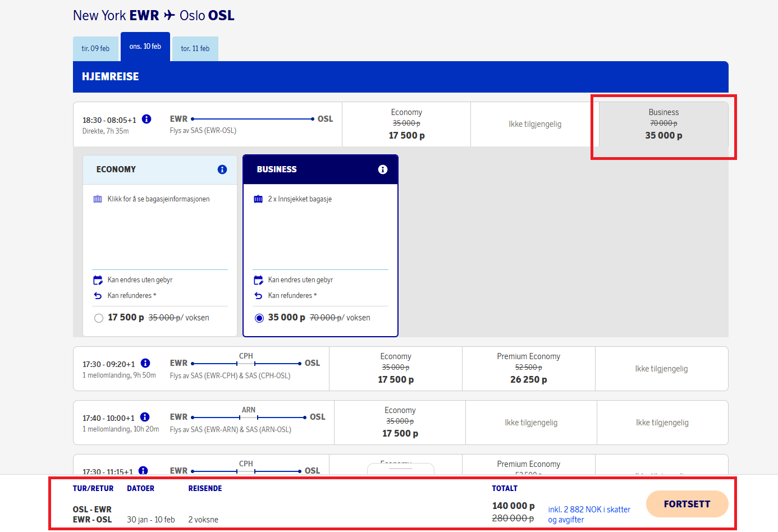
Task: Click '1 mellomlanding, 10h 20m' text
Action: (x=121, y=429)
